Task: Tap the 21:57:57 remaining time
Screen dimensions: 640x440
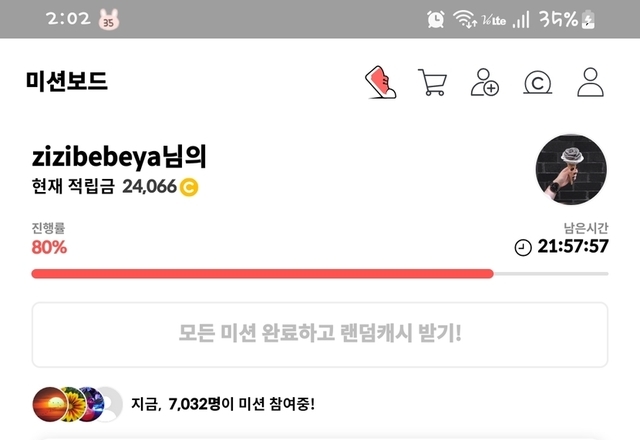Action: pyautogui.click(x=573, y=246)
